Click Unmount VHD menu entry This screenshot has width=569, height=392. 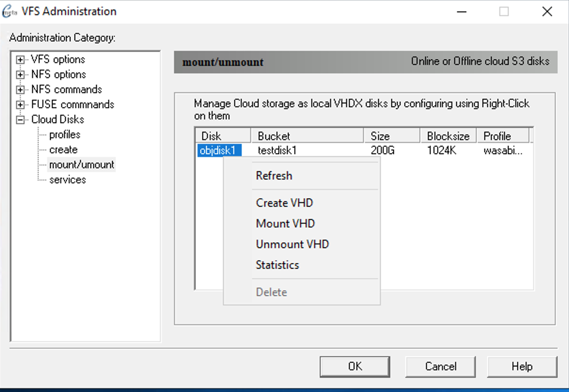(292, 244)
